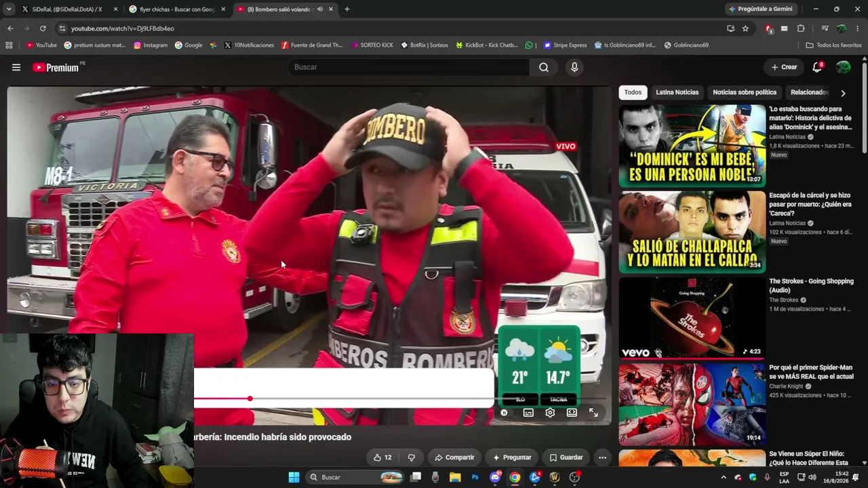The height and width of the screenshot is (488, 868).
Task: Open the SORTEO KICK bookmark
Action: click(372, 45)
